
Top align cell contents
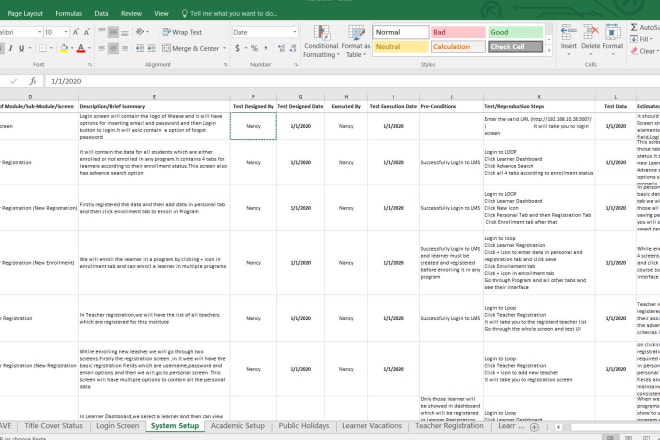(102, 32)
